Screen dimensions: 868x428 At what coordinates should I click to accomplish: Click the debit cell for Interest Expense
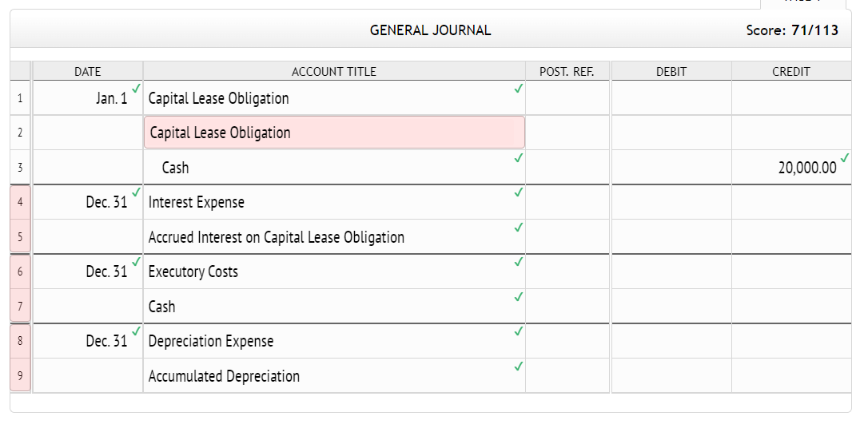tap(671, 202)
